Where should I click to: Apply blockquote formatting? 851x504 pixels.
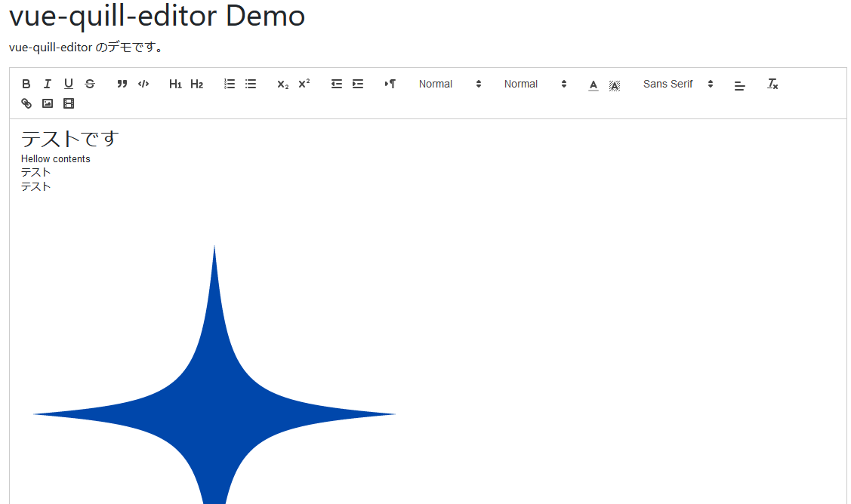(x=122, y=84)
